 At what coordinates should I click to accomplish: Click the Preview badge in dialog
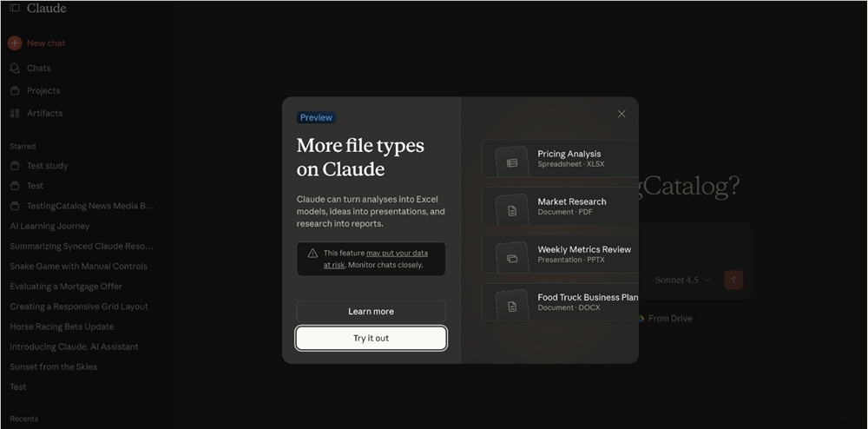316,118
